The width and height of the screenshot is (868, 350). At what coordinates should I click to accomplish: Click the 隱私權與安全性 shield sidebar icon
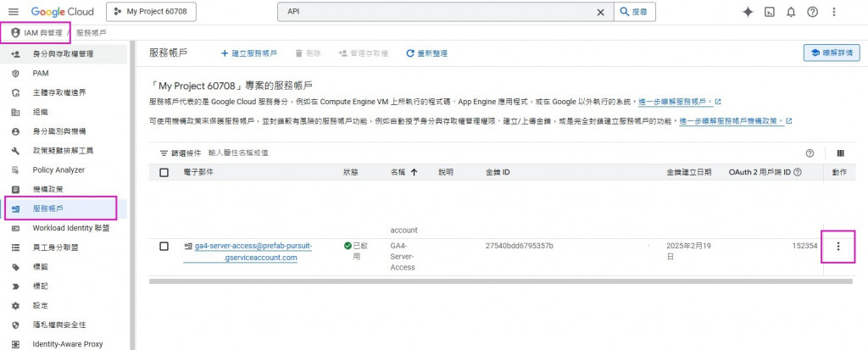[x=15, y=325]
